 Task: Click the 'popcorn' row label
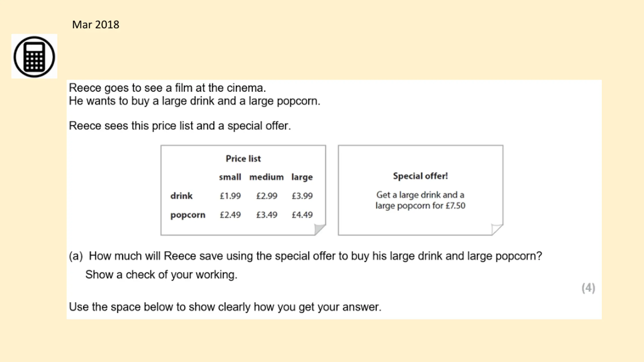click(x=188, y=215)
